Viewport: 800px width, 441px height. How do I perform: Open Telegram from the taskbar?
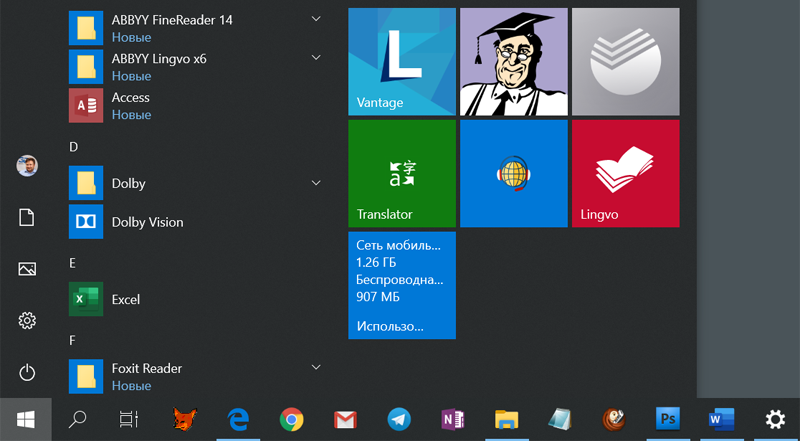(399, 419)
